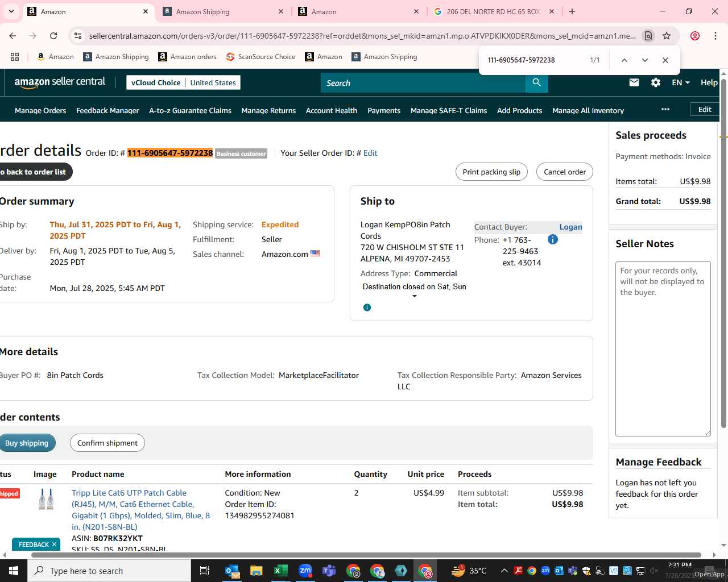Image resolution: width=728 pixels, height=582 pixels.
Task: Open ScanSource Choice bookmark
Action: pos(260,57)
